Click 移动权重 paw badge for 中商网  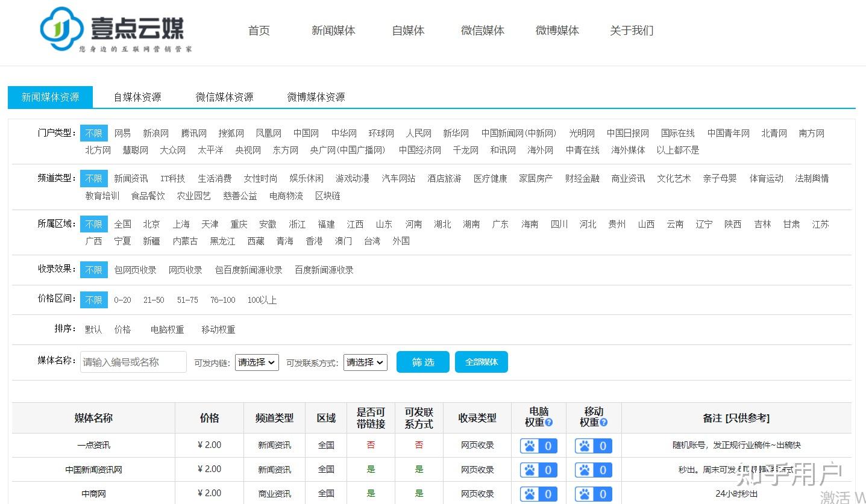(594, 494)
